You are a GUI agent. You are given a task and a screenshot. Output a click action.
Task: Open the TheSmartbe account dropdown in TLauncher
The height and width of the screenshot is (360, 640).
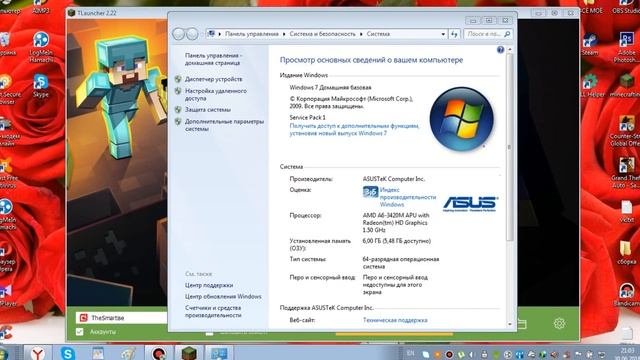pyautogui.click(x=122, y=318)
